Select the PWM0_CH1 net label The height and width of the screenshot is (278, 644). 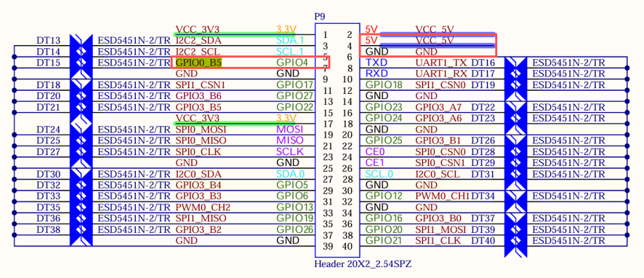pyautogui.click(x=442, y=196)
